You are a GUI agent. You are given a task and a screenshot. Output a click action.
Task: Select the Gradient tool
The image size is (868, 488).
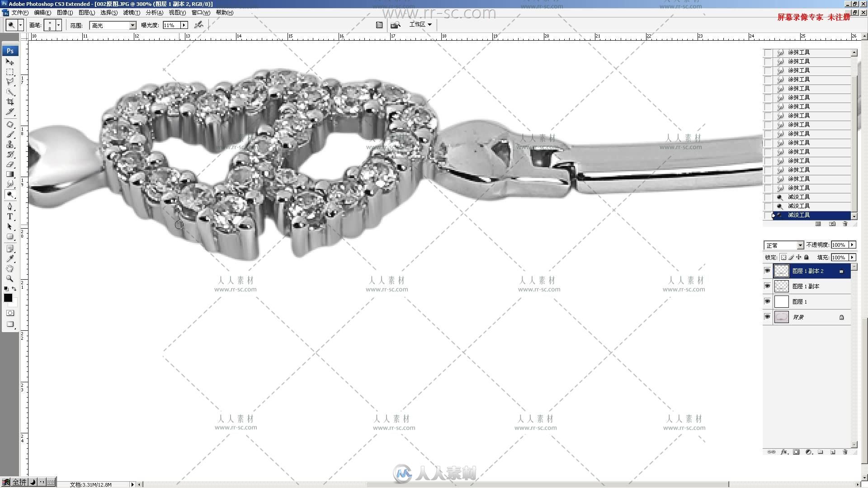coord(10,174)
